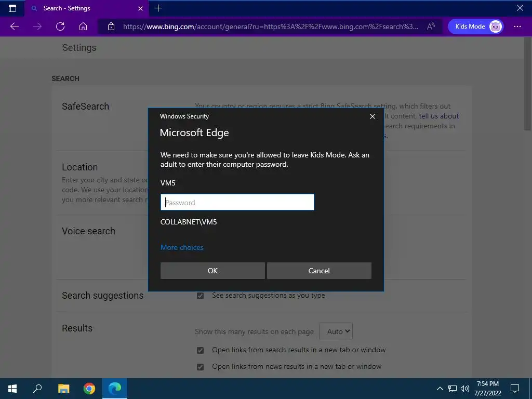This screenshot has height=399, width=532.
Task: View site information lock icon
Action: pyautogui.click(x=111, y=26)
